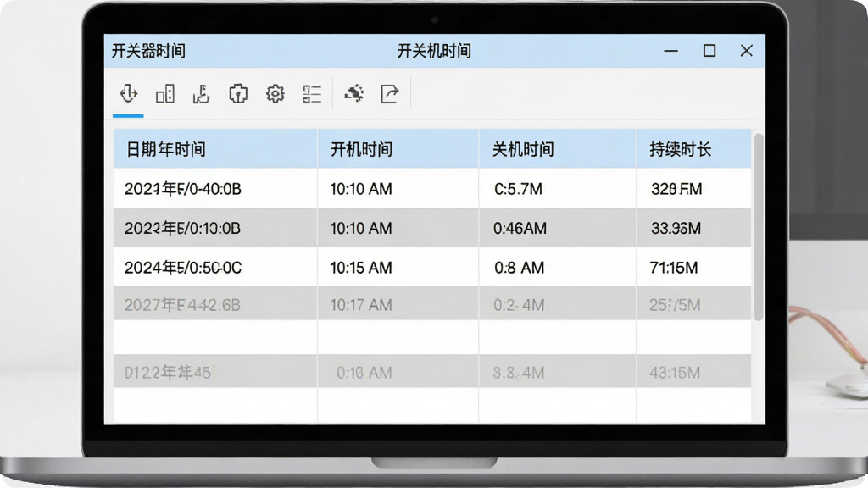
Task: Sort by 日期年时间 column header
Action: [x=215, y=149]
